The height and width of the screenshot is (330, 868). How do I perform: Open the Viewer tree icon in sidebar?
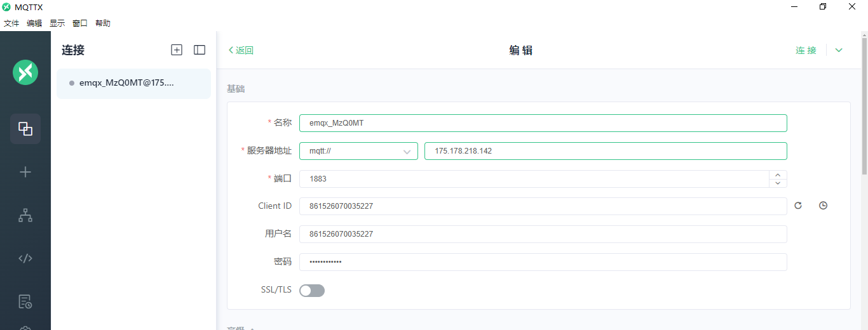pos(25,216)
